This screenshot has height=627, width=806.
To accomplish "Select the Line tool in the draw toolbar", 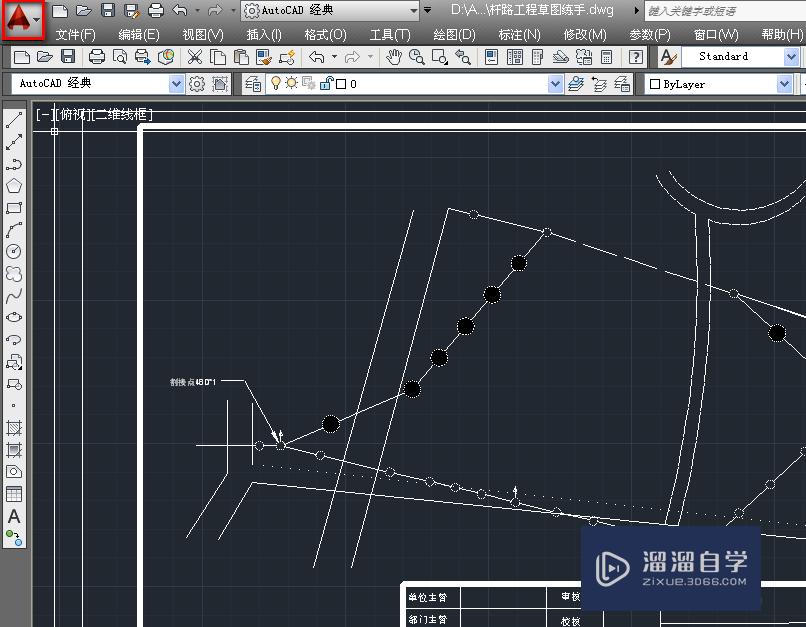I will (13, 119).
